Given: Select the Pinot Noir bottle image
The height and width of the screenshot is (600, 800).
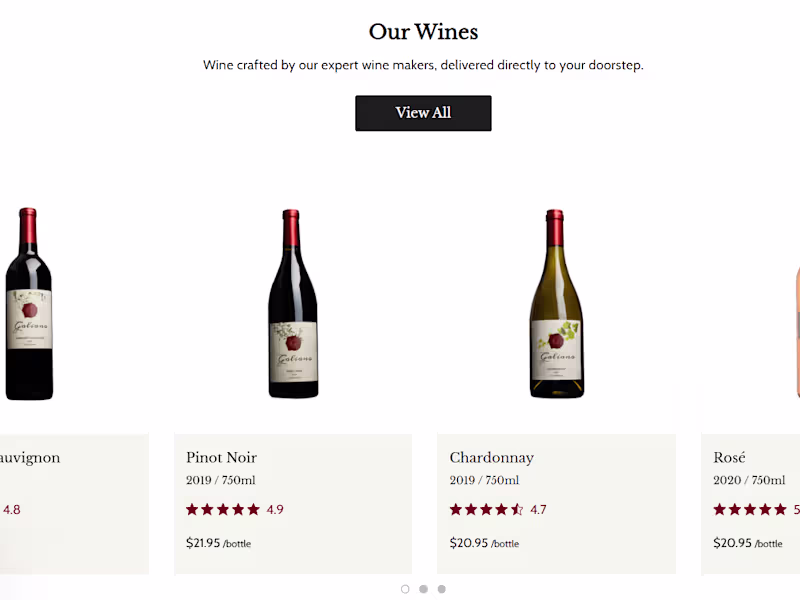Looking at the screenshot, I should click(x=292, y=304).
